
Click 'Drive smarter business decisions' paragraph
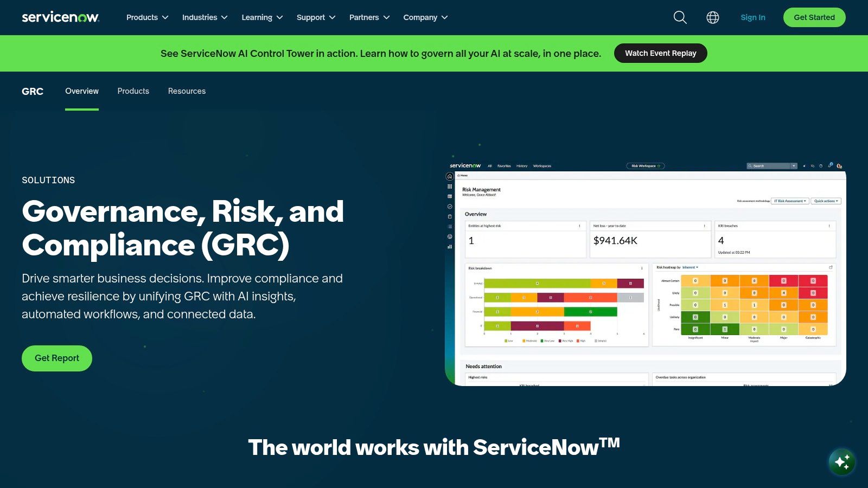pyautogui.click(x=182, y=296)
